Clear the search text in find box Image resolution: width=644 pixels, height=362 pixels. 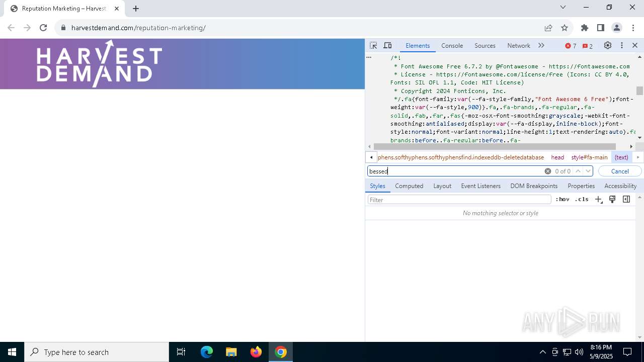point(548,171)
